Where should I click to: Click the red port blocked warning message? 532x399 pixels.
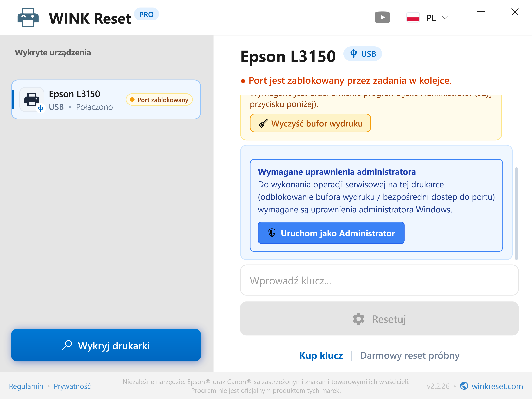(x=346, y=81)
